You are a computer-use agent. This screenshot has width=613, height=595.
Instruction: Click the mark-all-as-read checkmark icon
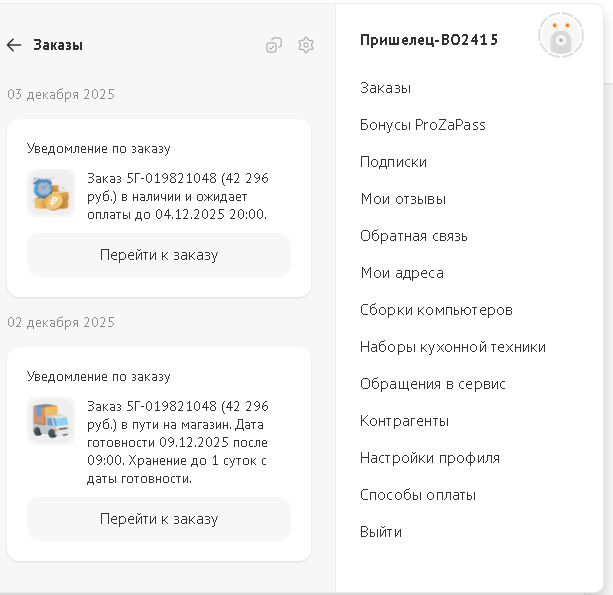coord(273,45)
